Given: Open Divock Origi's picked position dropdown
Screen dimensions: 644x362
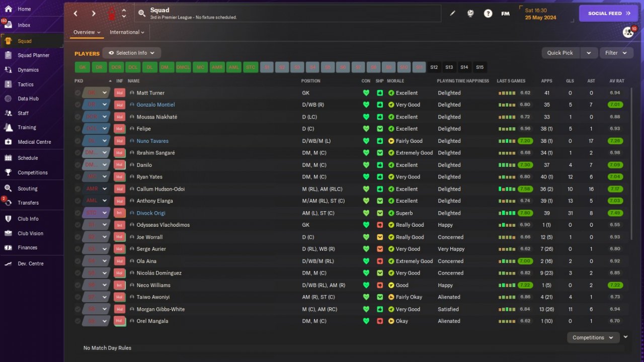Looking at the screenshot, I should [96, 213].
